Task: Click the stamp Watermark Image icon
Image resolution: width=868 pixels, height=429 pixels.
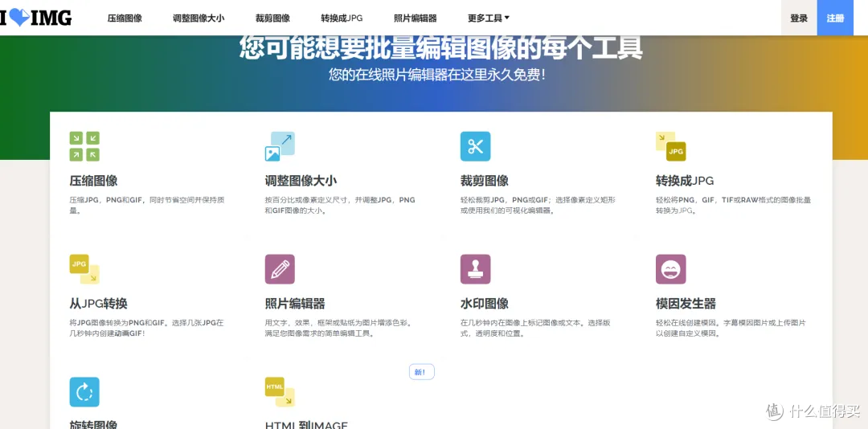Action: [475, 269]
